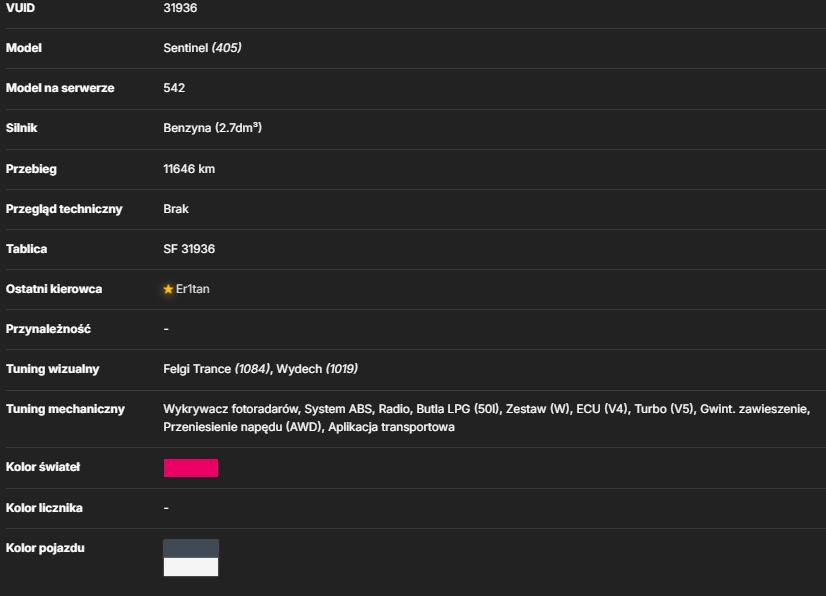Viewport: 826px width, 596px height.
Task: Click the Model na serwerze label
Action: [60, 88]
